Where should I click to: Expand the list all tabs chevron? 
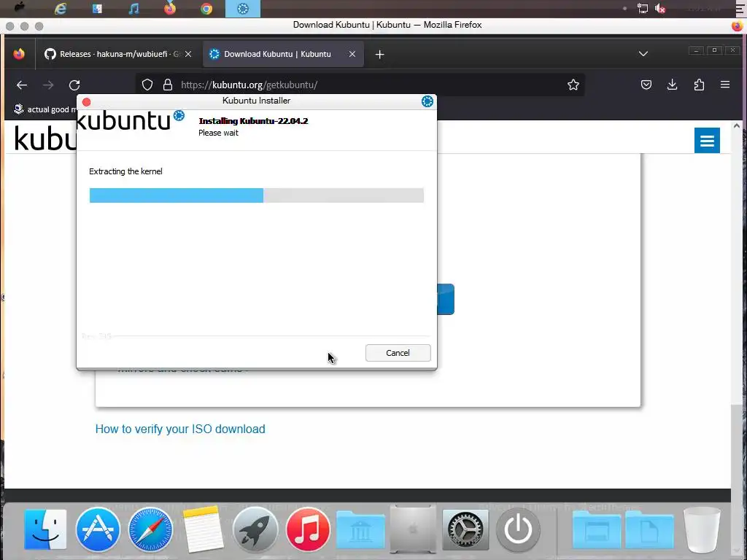click(x=643, y=54)
